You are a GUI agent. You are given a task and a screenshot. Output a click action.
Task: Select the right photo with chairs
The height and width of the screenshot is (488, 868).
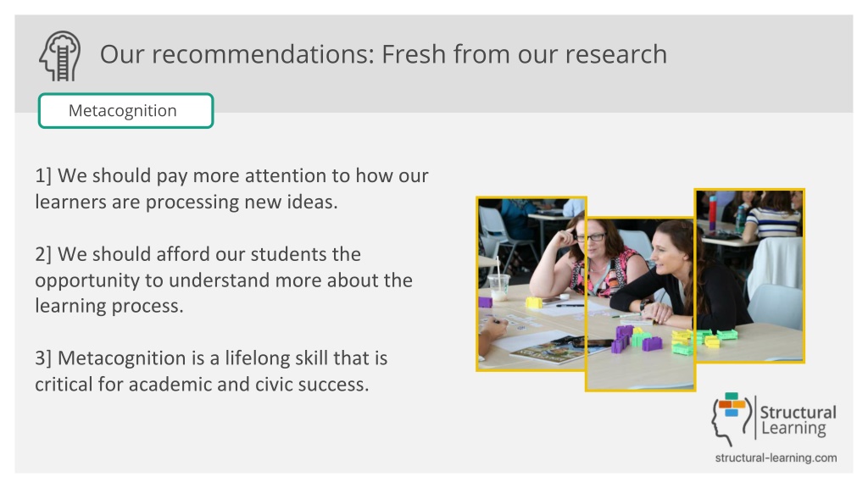(749, 275)
